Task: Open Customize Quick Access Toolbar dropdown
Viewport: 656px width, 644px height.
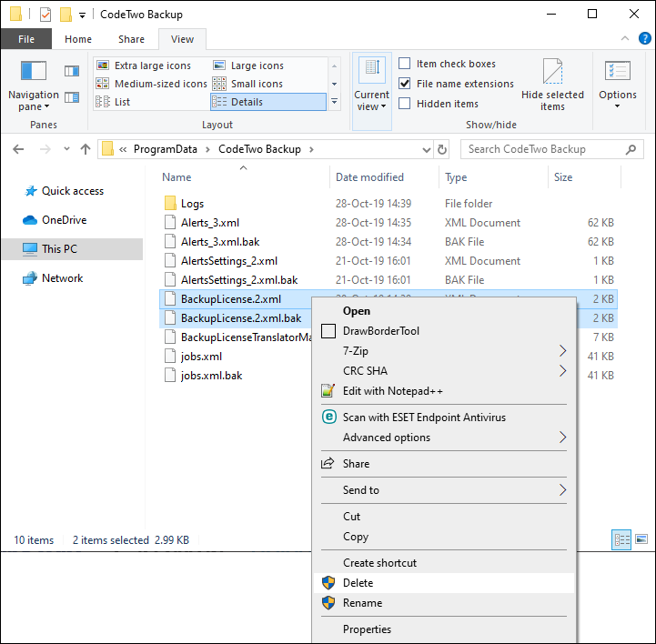Action: [83, 15]
